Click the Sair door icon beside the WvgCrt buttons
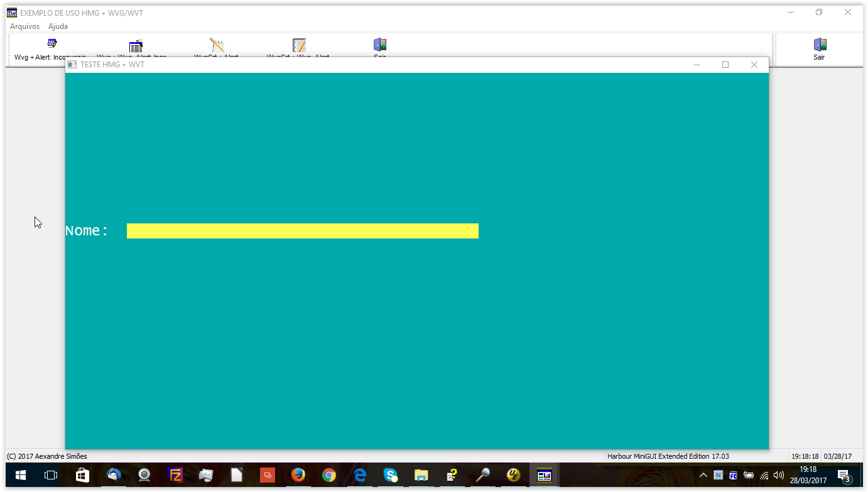868x492 pixels. click(380, 45)
